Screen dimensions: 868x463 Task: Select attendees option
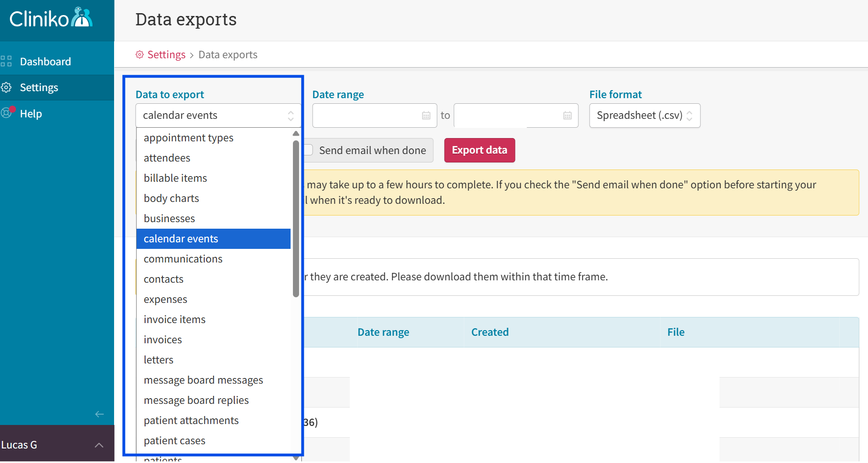[214, 158]
